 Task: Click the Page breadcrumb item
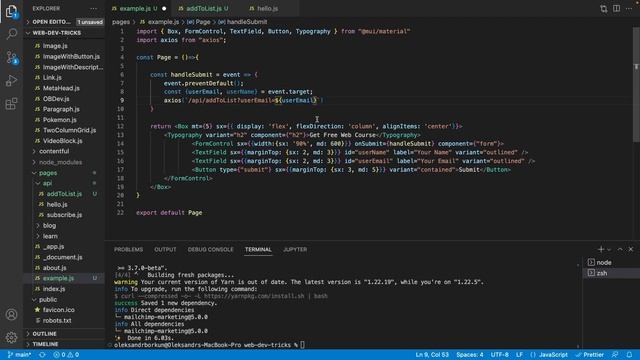199,22
